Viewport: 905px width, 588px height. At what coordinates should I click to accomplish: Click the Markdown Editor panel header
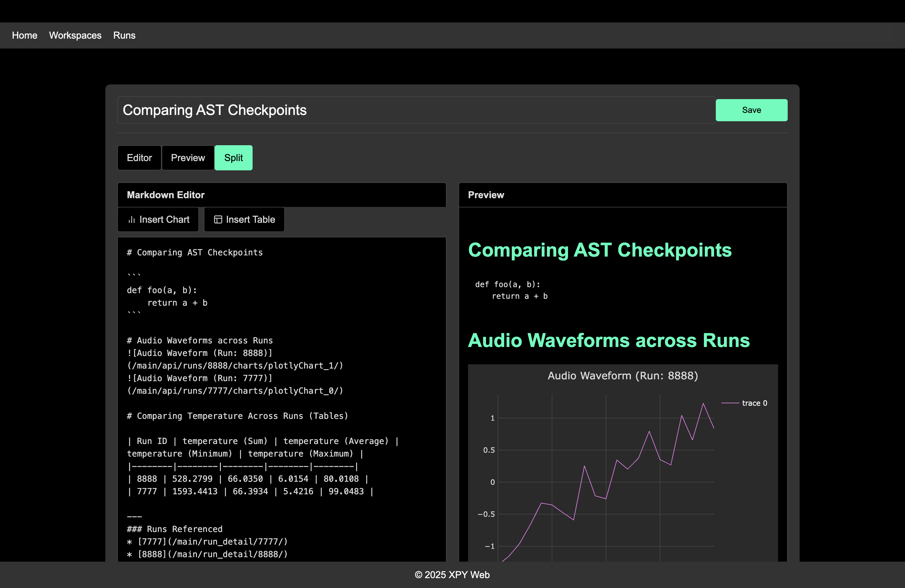[282, 195]
